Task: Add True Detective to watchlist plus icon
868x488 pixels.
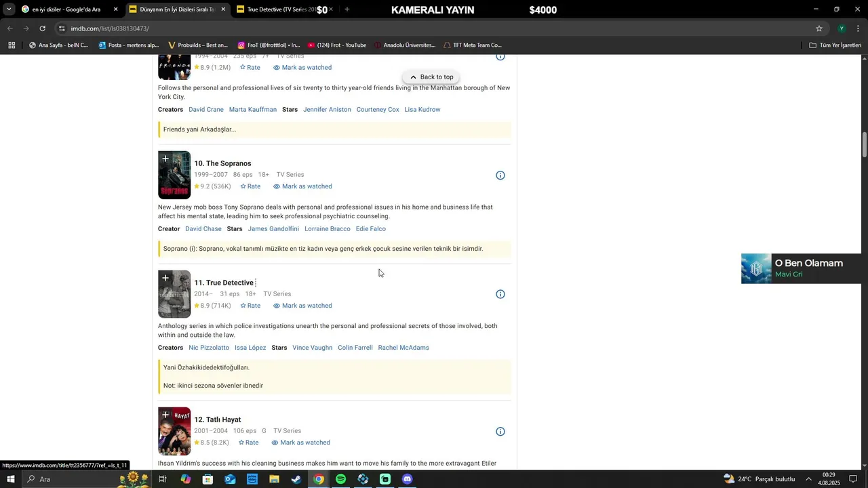Action: [165, 278]
